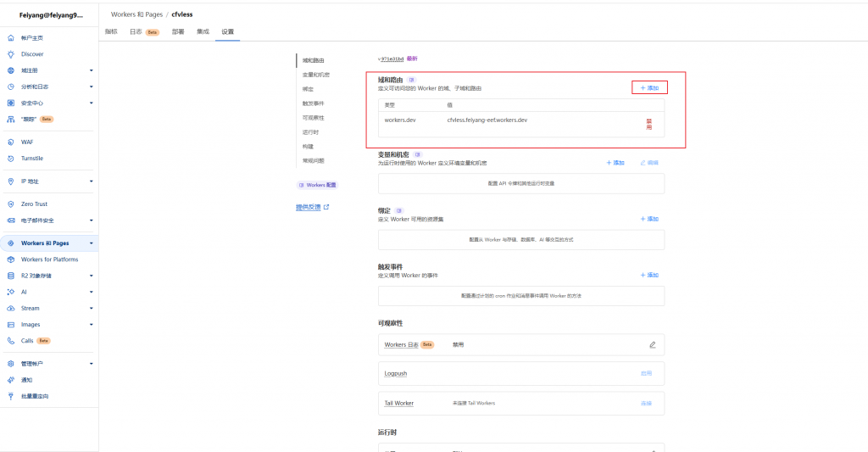Collapse the Workers 和 Pages sidebar arrow
Screen dimensions: 868x452
point(92,243)
